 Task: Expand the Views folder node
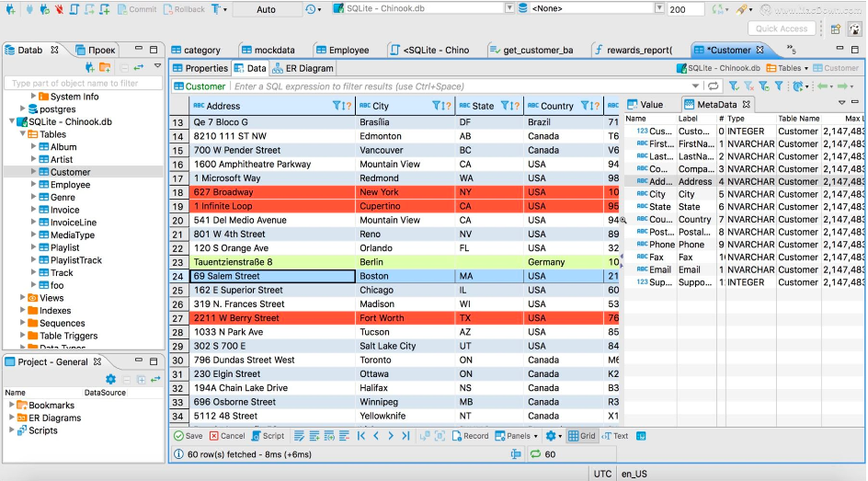[23, 298]
